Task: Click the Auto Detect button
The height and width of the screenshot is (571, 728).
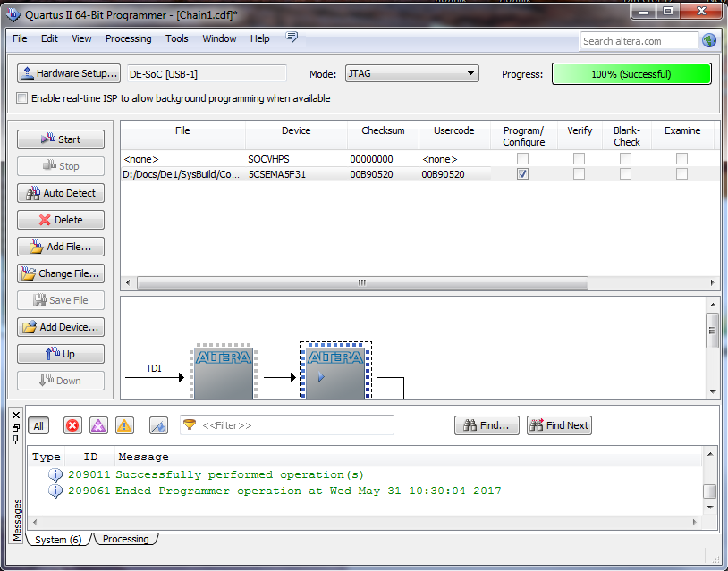Action: click(61, 193)
